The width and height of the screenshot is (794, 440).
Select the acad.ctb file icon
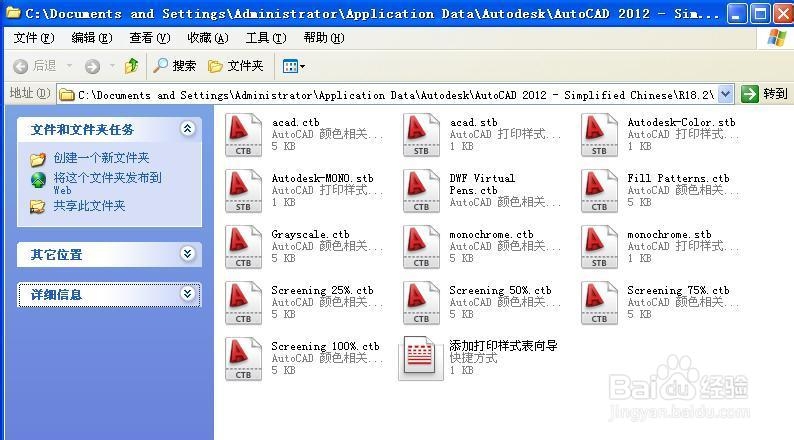pos(244,135)
